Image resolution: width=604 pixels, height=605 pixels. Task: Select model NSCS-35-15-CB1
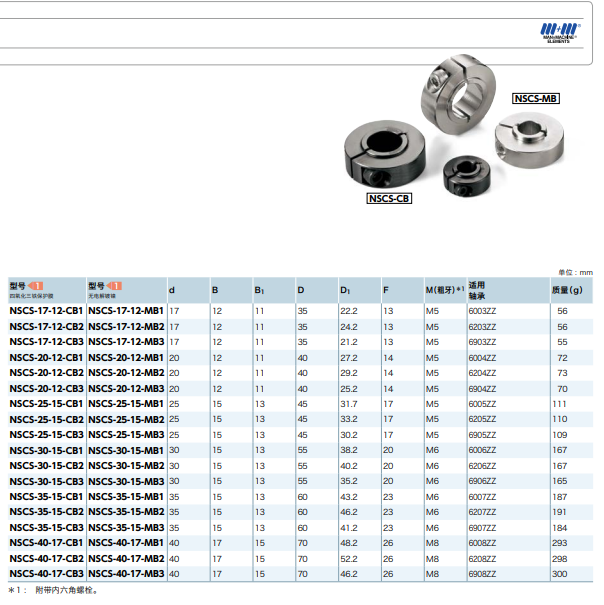46,497
